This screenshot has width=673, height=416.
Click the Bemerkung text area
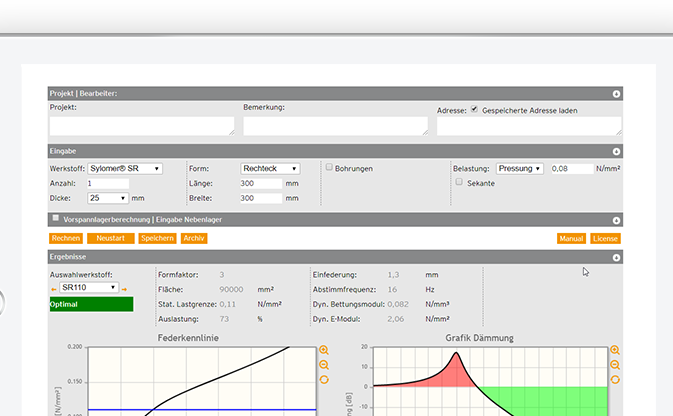pos(336,126)
